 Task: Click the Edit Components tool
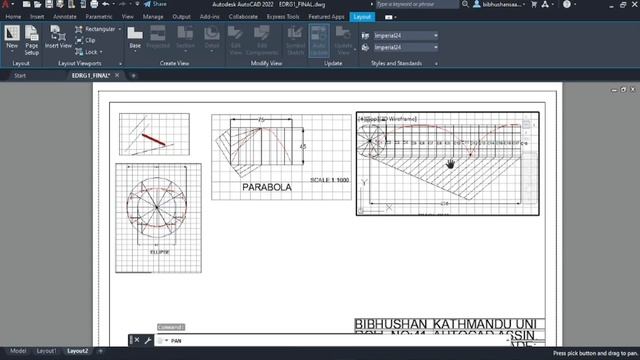coord(262,40)
